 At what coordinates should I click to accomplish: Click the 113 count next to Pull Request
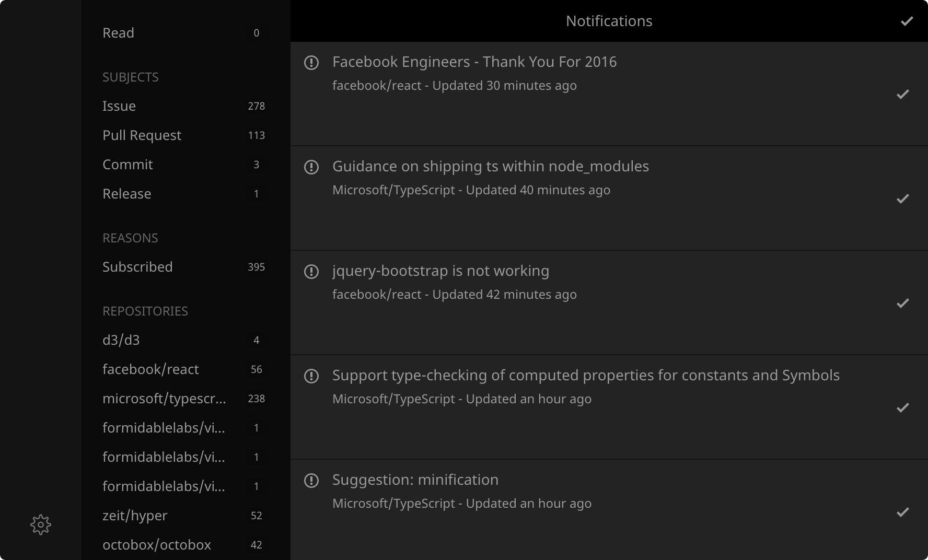(256, 135)
